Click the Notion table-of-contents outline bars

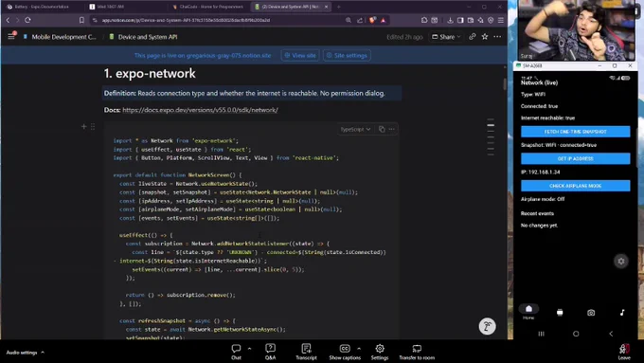coord(491,137)
